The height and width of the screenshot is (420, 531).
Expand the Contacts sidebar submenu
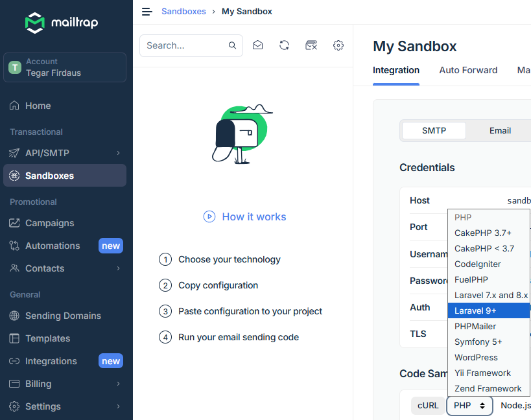tap(118, 268)
